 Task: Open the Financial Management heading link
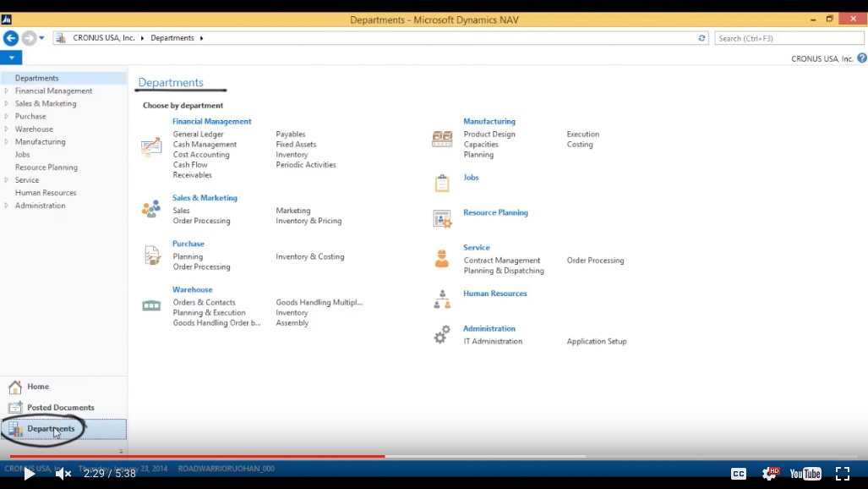(212, 121)
